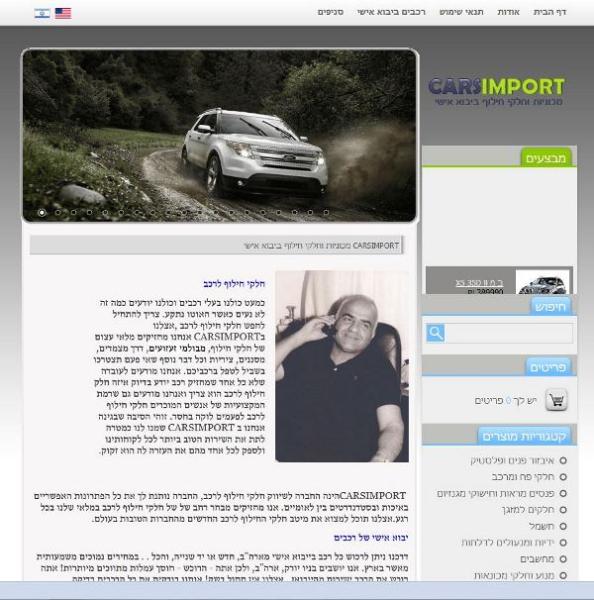Select the second slideshow dot
This screenshot has height=600, width=594.
tap(58, 212)
